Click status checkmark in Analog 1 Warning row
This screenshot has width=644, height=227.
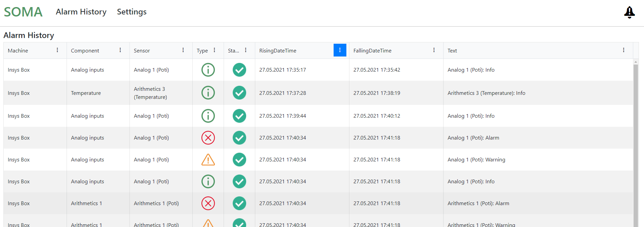(x=239, y=159)
